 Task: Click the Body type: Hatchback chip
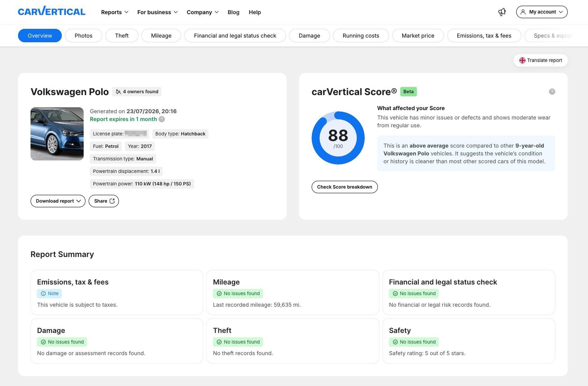pyautogui.click(x=180, y=134)
